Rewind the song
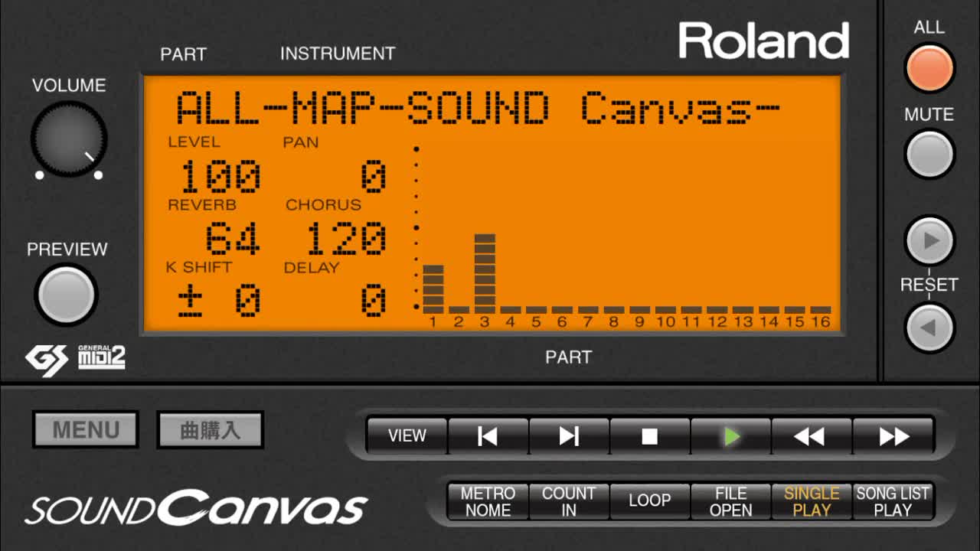Viewport: 980px width, 551px height. click(812, 436)
